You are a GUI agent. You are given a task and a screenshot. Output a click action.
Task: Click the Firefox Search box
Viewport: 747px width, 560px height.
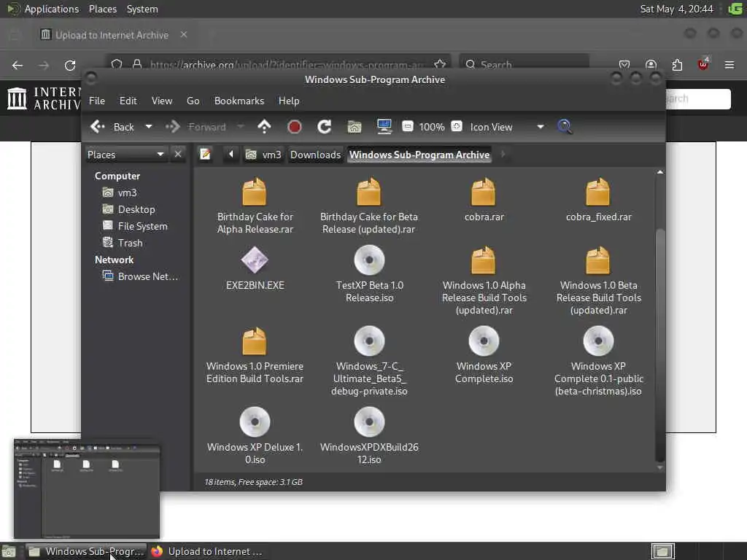(524, 65)
